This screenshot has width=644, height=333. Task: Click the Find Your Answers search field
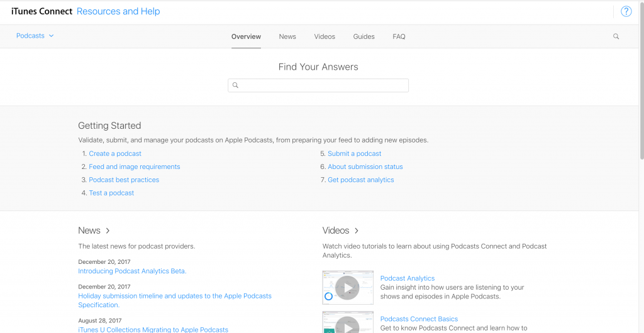pyautogui.click(x=318, y=85)
